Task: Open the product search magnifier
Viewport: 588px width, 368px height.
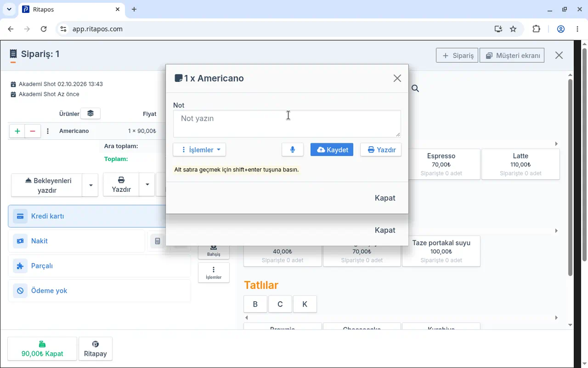Action: click(x=415, y=88)
